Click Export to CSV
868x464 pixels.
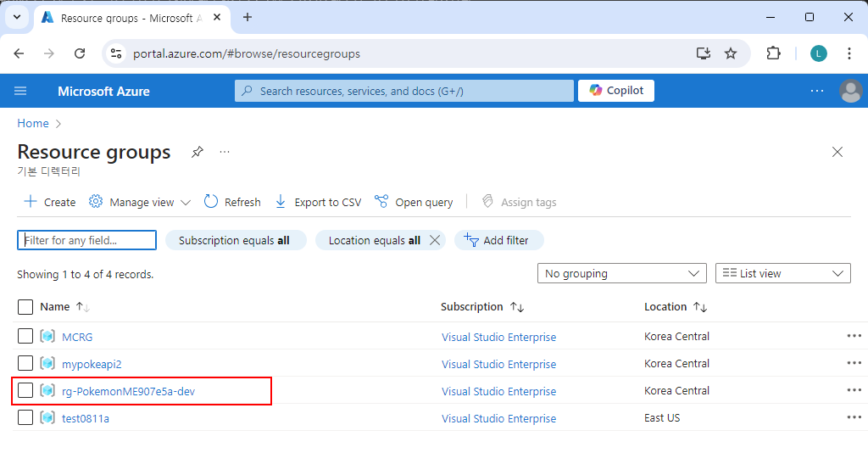click(x=319, y=202)
